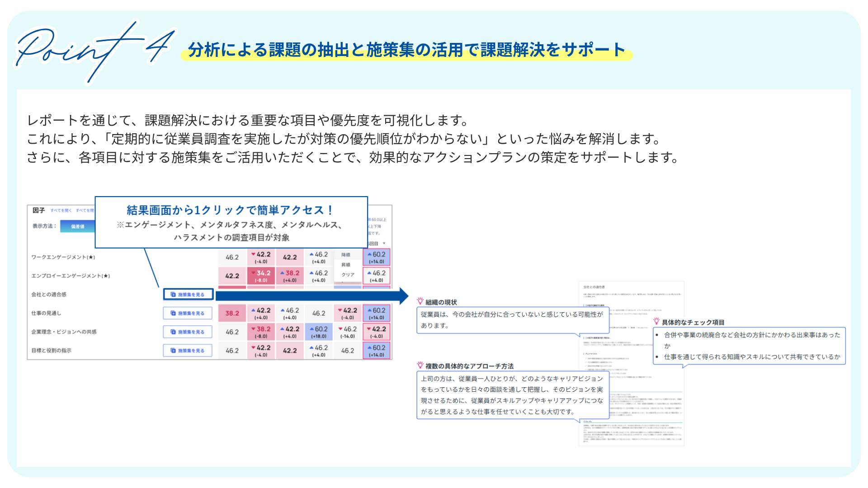Click the 複数の具体的なアプローチ方法 heading

(469, 366)
